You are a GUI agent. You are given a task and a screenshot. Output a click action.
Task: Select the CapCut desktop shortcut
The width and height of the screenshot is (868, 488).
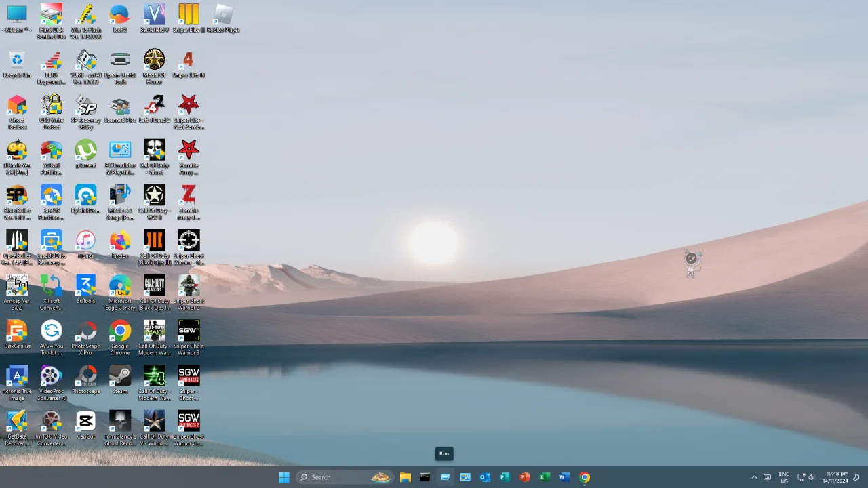click(x=85, y=425)
